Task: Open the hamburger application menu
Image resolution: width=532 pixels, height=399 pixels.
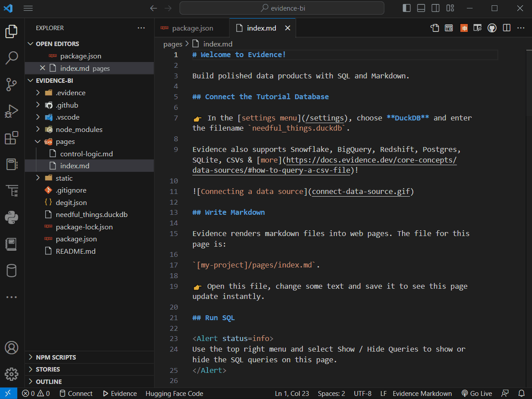Action: click(28, 8)
